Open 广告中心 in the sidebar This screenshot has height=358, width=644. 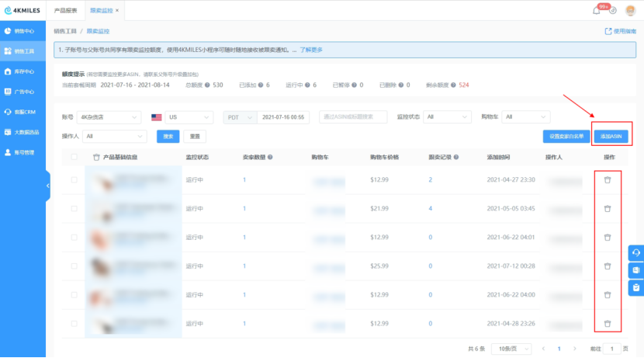point(23,92)
